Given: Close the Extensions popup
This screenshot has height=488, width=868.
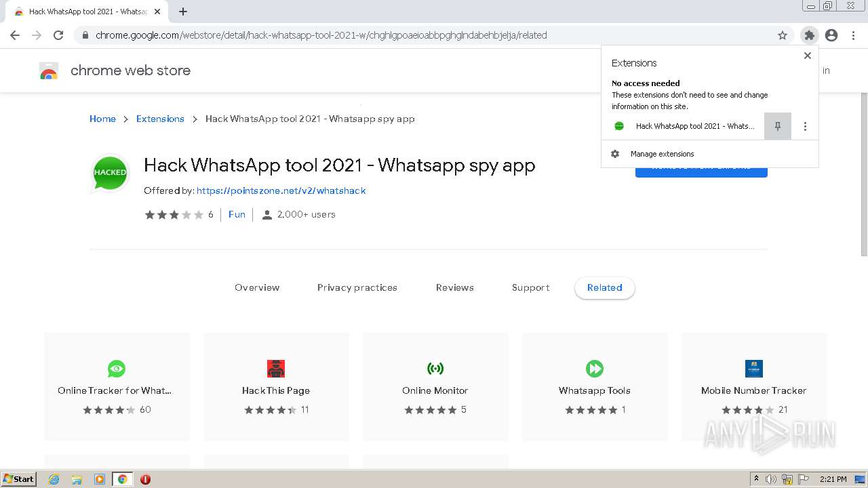Looking at the screenshot, I should pyautogui.click(x=807, y=56).
